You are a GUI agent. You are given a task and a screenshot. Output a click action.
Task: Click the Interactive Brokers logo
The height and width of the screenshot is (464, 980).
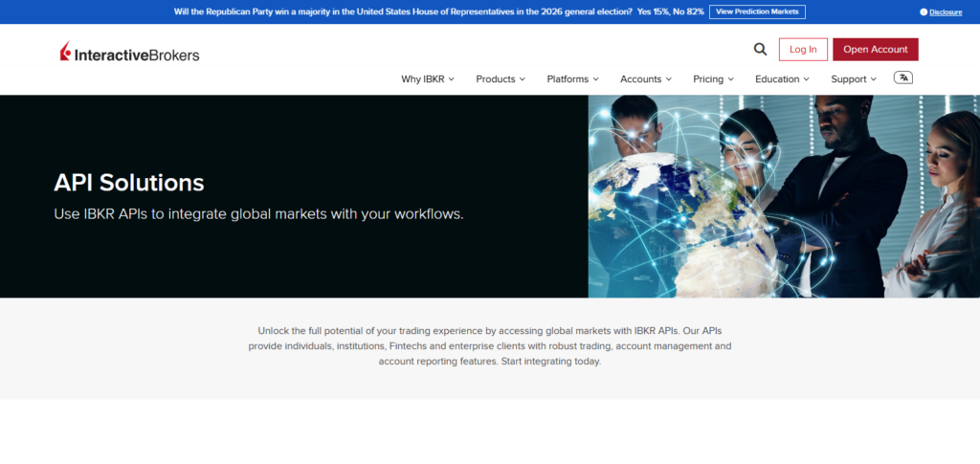pos(129,52)
